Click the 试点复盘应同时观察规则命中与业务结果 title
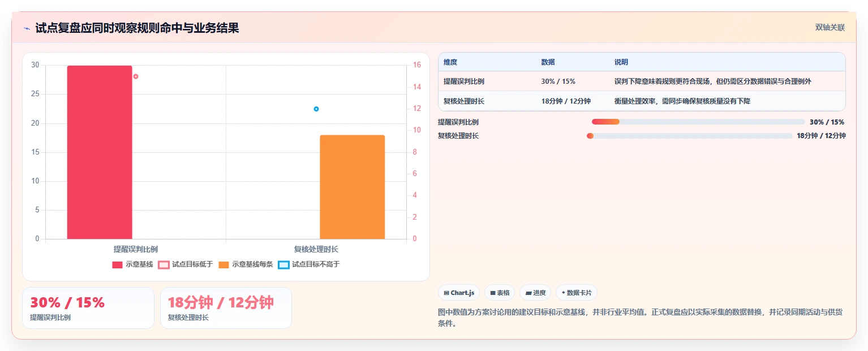 tap(137, 28)
